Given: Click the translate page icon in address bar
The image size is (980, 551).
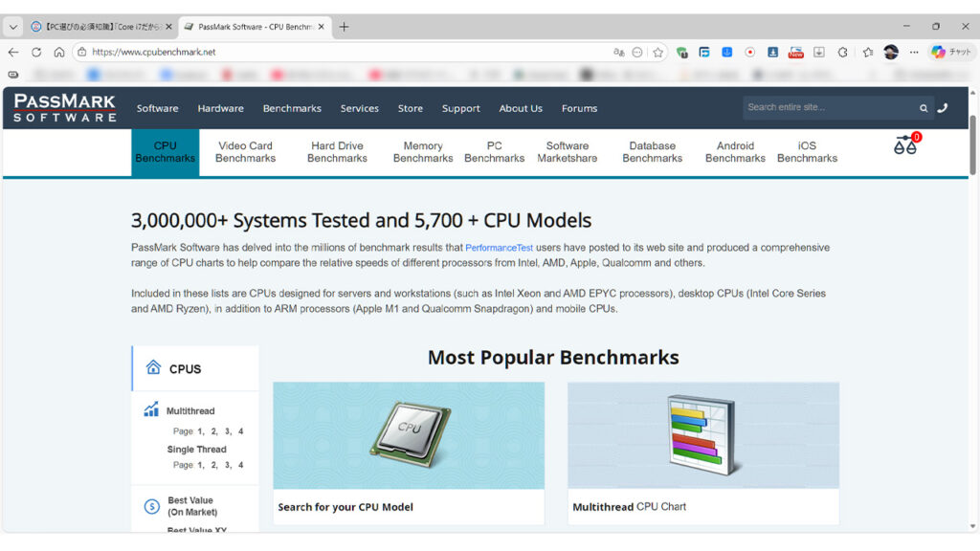Looking at the screenshot, I should [x=619, y=53].
